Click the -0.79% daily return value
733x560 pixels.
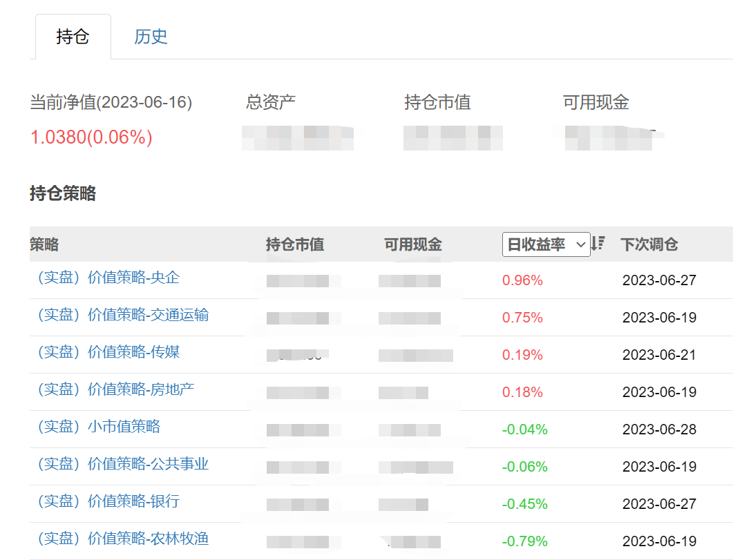tap(524, 541)
